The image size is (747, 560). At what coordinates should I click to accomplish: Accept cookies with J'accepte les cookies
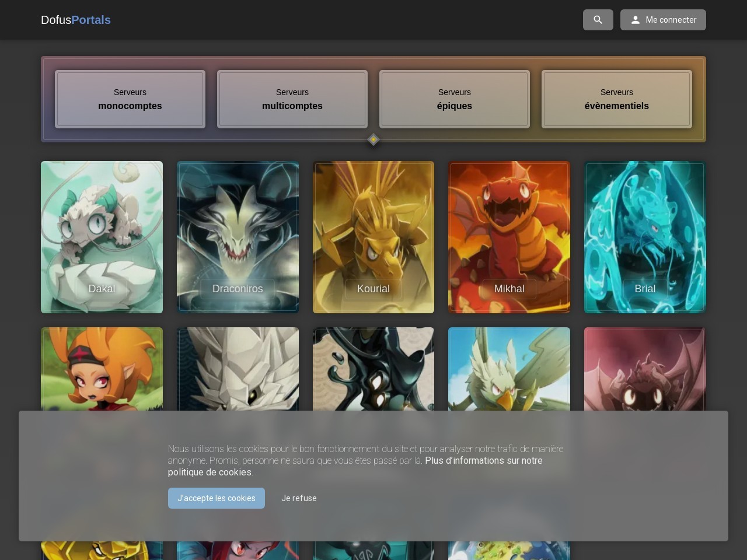pyautogui.click(x=217, y=498)
